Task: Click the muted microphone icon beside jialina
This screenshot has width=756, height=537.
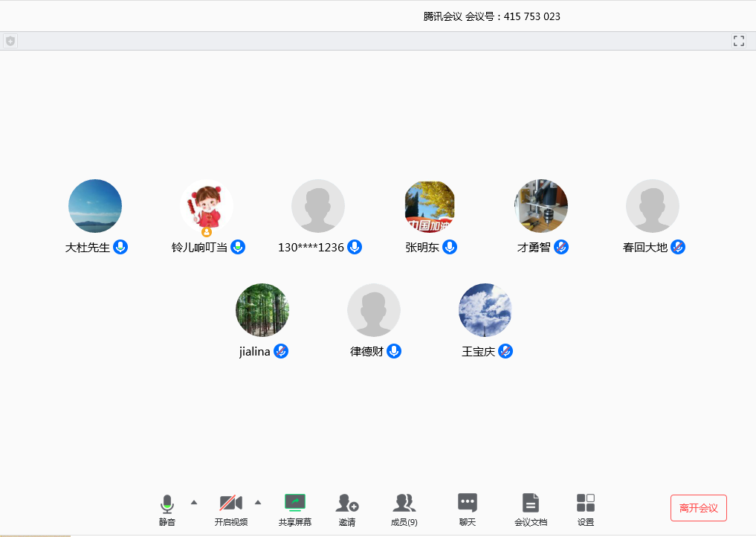Action: 281,351
